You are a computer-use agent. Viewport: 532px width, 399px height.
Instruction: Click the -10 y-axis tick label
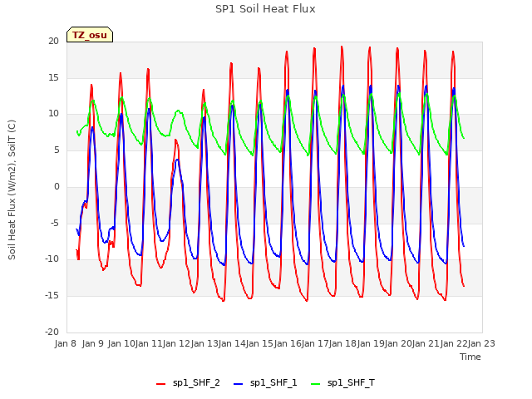point(52,259)
